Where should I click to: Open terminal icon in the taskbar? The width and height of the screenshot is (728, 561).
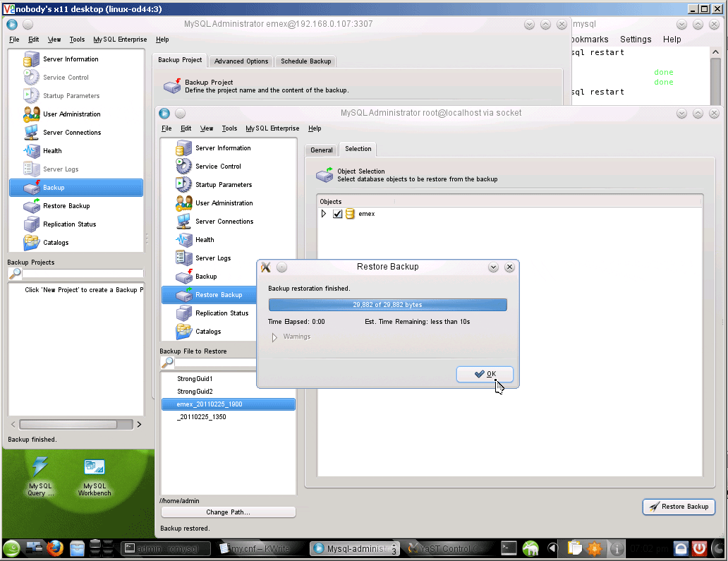[x=509, y=548]
